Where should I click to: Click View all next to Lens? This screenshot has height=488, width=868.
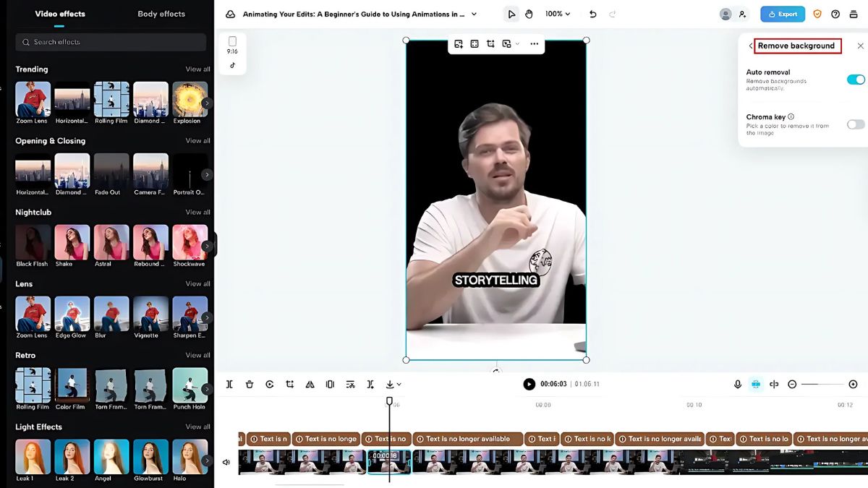(x=198, y=283)
